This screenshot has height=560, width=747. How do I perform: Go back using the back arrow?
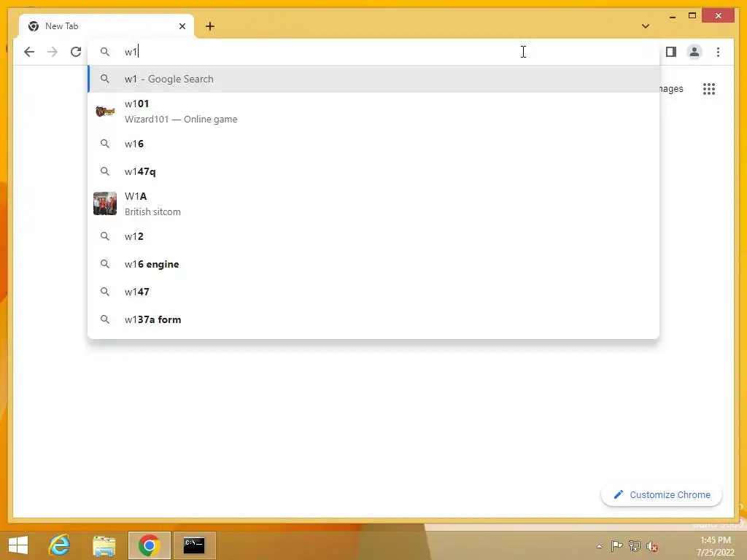tap(29, 52)
